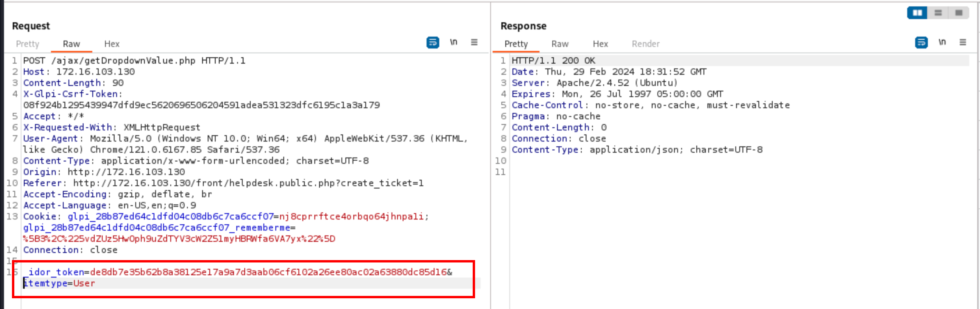
Task: Select the Pretty tab in Request
Action: click(27, 44)
